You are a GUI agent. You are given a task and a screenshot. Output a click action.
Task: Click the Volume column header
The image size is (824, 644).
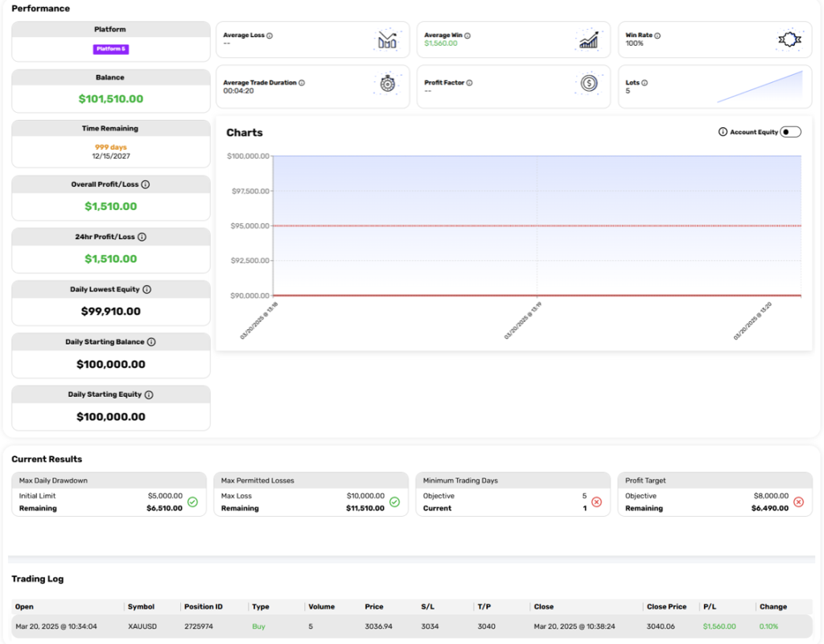[x=322, y=607]
